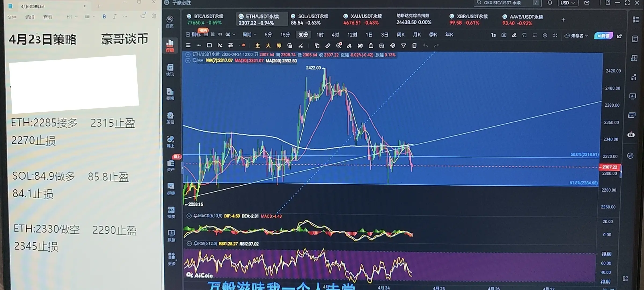Open the notification bell icon
Image resolution: width=644 pixels, height=290 pixels.
click(x=550, y=3)
